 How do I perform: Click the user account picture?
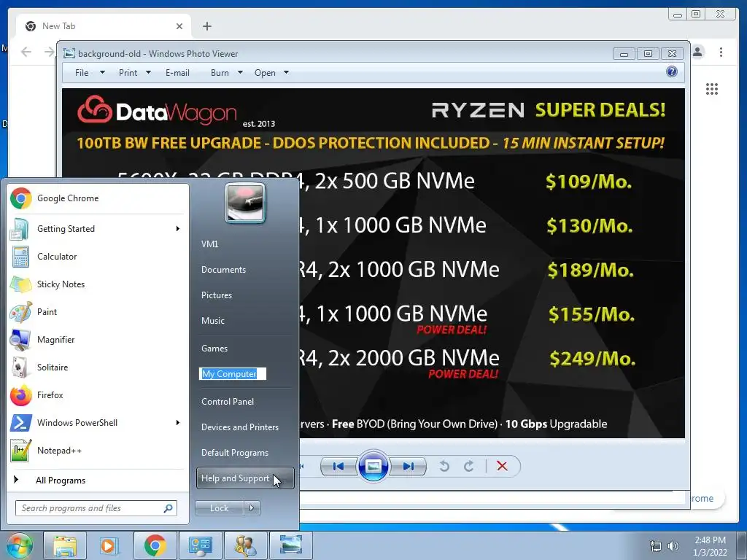click(245, 203)
